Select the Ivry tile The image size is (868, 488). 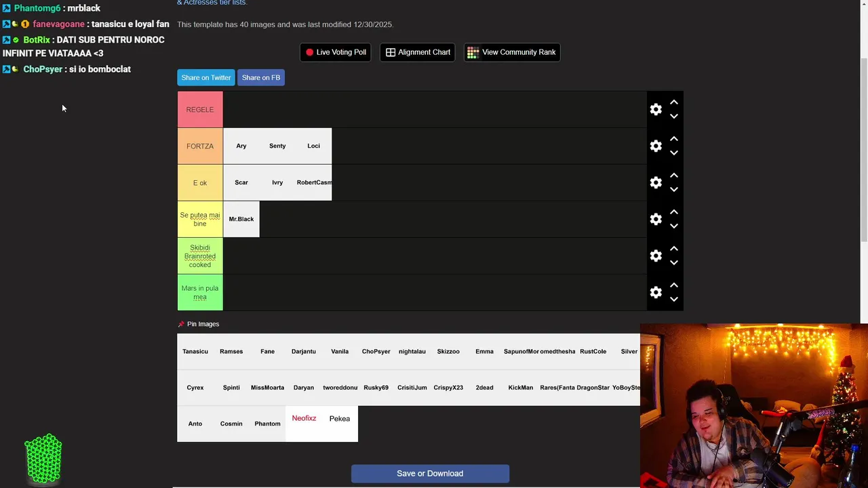(277, 182)
